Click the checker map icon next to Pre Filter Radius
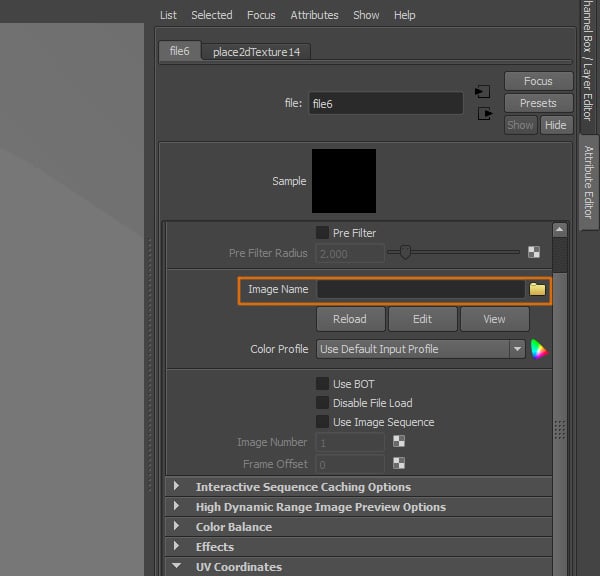The image size is (600, 576). pyautogui.click(x=534, y=253)
